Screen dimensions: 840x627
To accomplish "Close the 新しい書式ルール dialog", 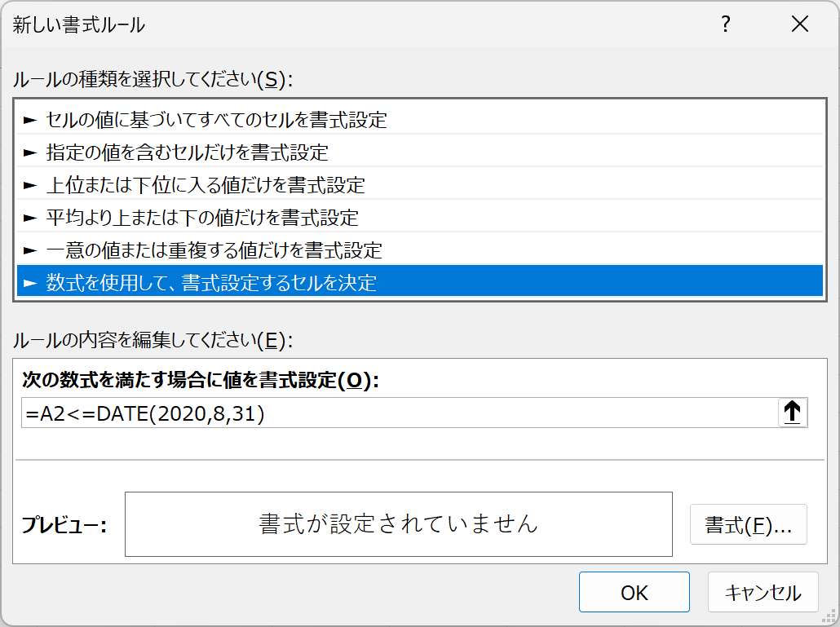I will coord(800,24).
